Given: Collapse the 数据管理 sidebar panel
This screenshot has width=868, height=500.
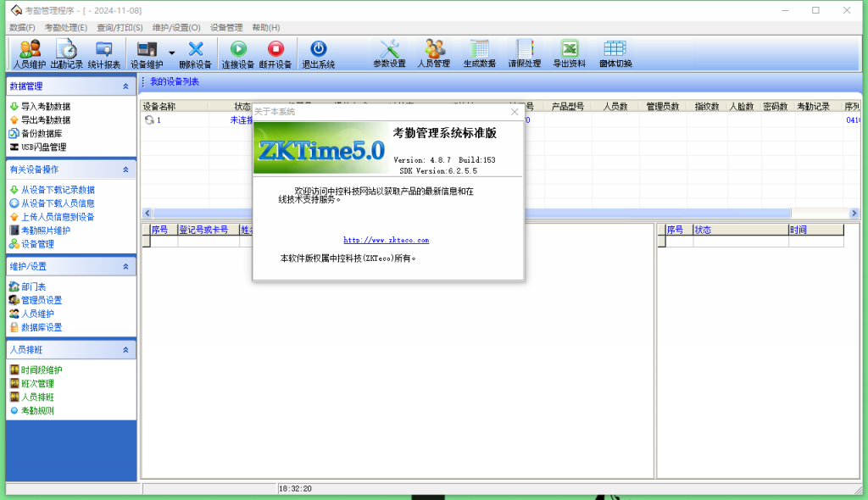Looking at the screenshot, I should pos(126,86).
